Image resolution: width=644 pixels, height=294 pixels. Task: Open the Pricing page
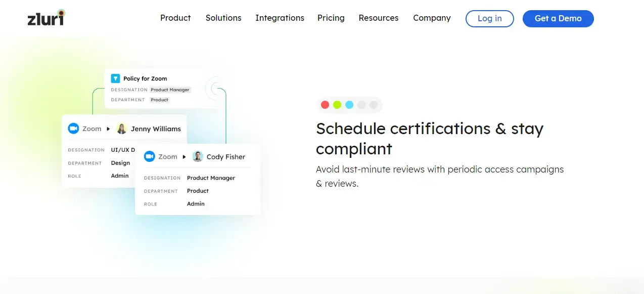point(331,18)
